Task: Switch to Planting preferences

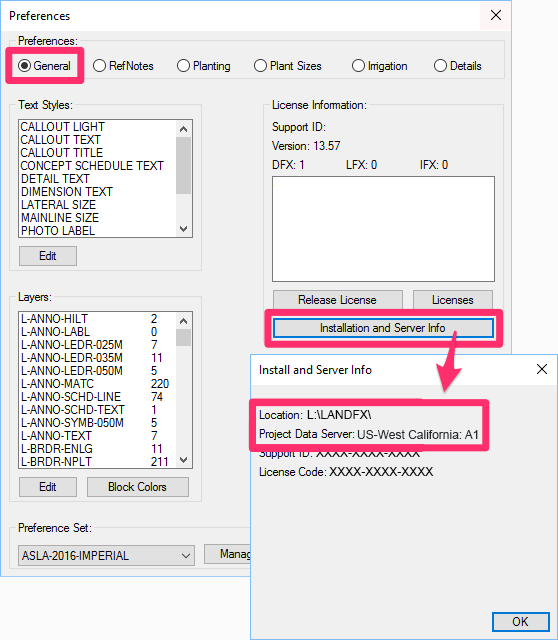Action: pos(204,66)
